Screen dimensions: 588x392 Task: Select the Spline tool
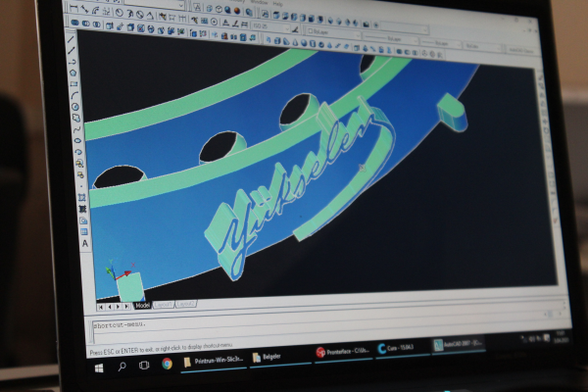tap(76, 129)
